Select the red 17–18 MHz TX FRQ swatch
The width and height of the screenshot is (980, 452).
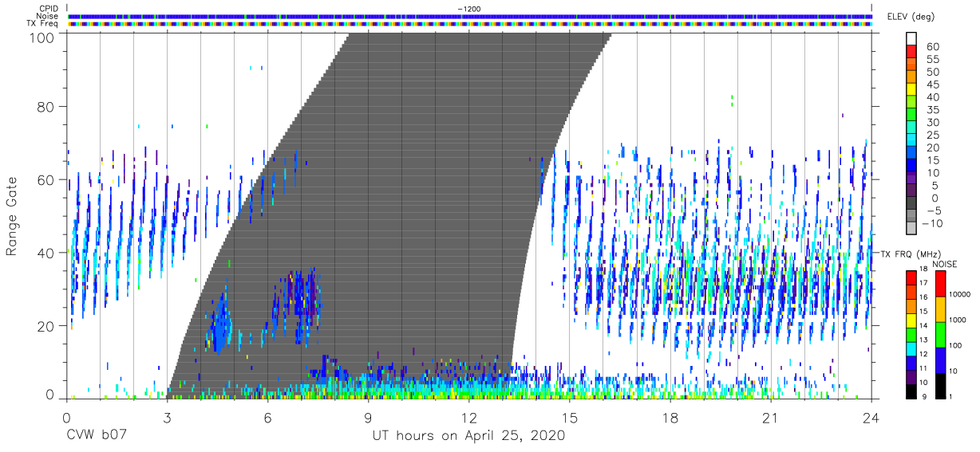tap(911, 277)
